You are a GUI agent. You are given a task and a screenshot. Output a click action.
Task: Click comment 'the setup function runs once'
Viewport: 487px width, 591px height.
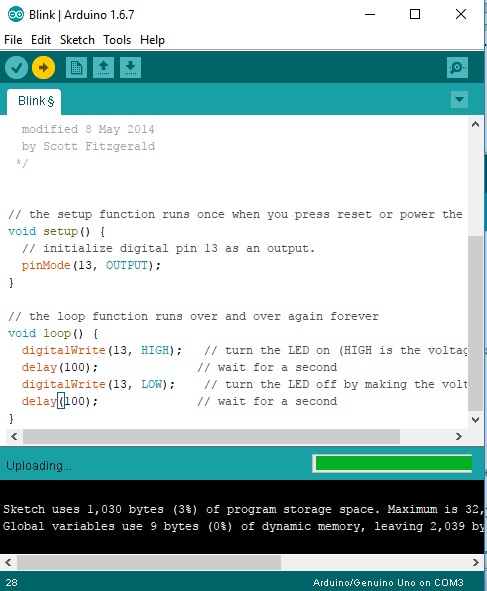tap(235, 214)
